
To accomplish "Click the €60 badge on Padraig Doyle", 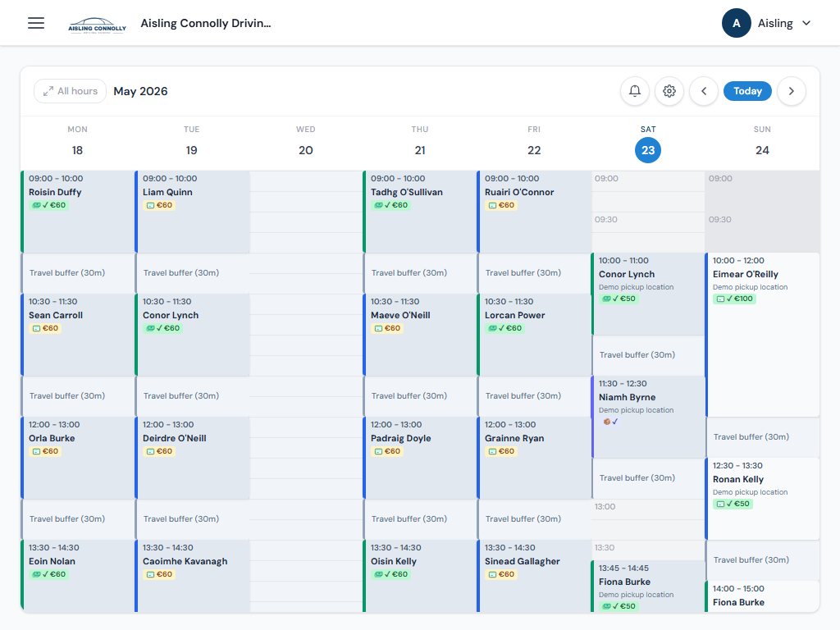I will pos(387,452).
